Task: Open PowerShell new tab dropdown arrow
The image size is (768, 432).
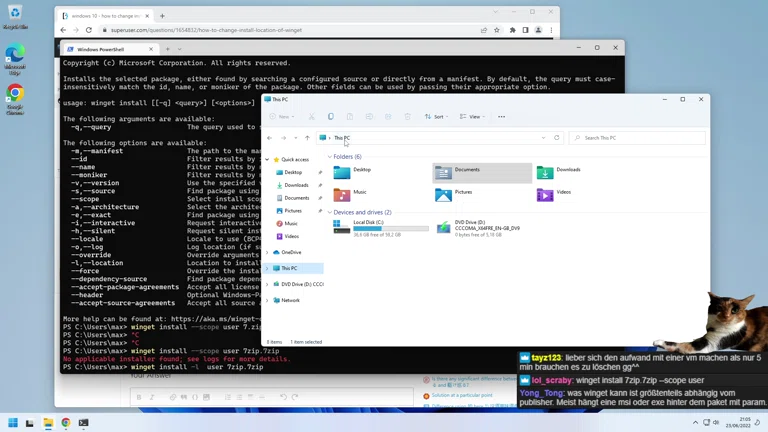Action: coord(179,49)
